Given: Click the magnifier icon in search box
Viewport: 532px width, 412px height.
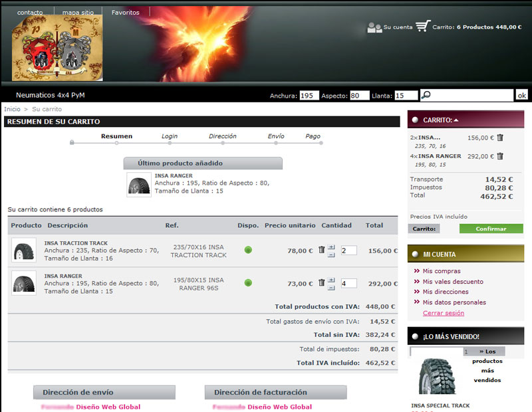Looking at the screenshot, I should 426,95.
